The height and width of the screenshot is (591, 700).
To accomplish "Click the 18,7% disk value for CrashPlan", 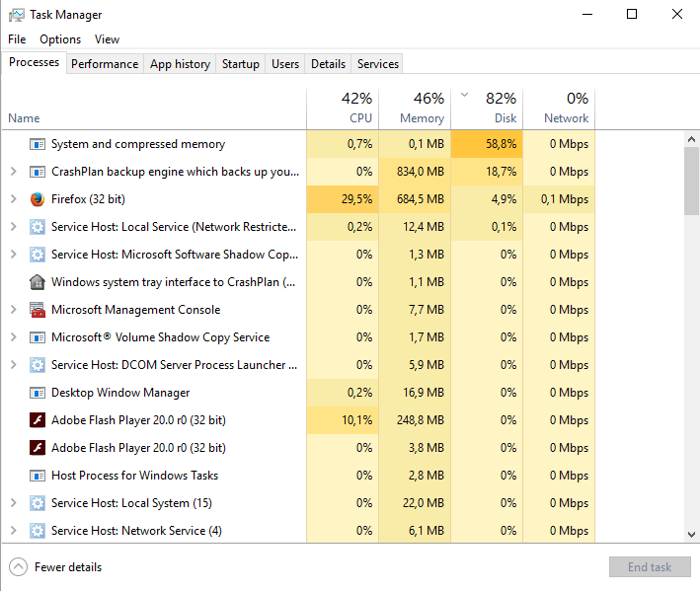I will click(x=487, y=172).
